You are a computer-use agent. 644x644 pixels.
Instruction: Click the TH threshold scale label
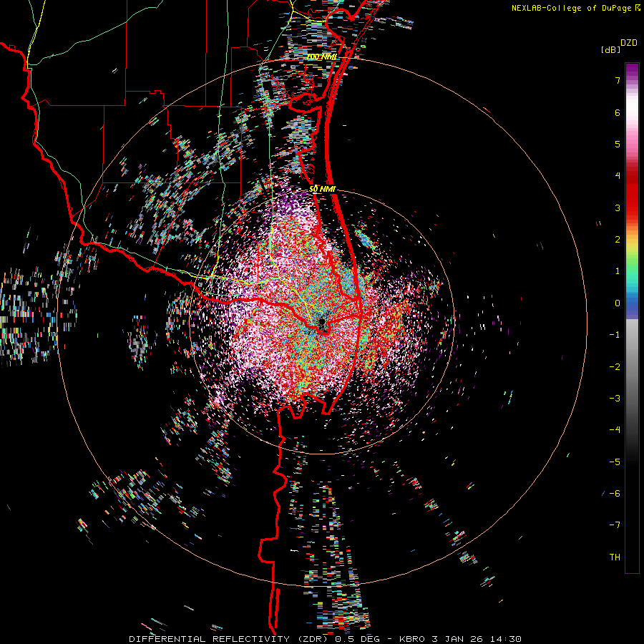(615, 557)
